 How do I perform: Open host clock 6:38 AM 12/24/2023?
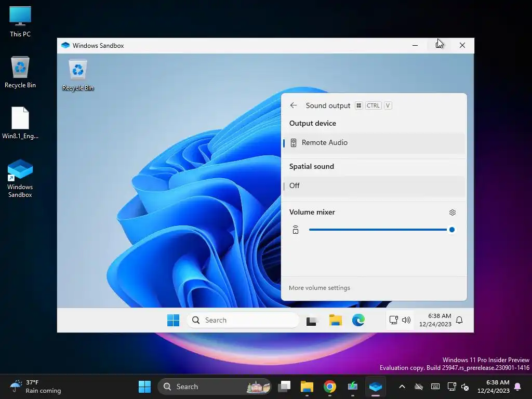point(494,387)
